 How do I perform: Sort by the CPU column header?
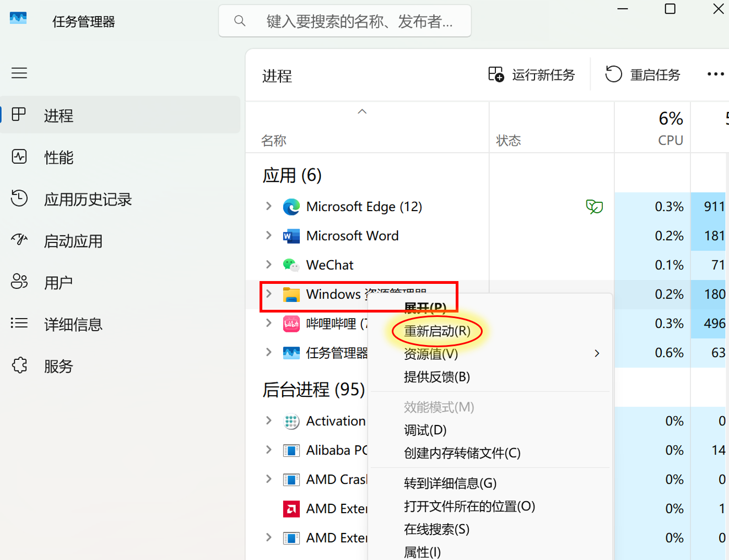(x=671, y=140)
